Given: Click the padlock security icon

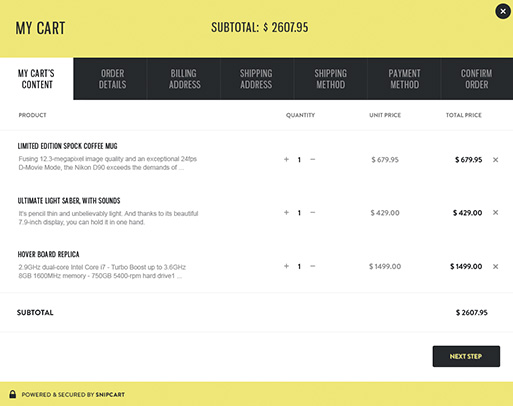Looking at the screenshot, I should [x=13, y=394].
